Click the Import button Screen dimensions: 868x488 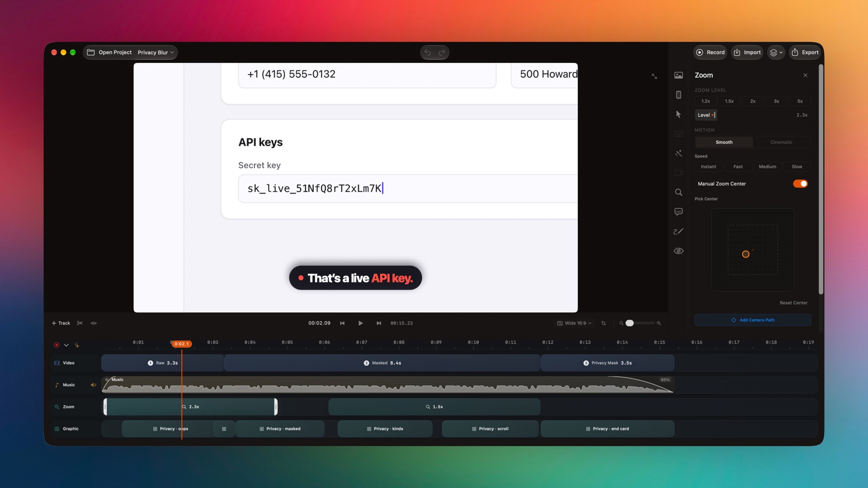(747, 52)
